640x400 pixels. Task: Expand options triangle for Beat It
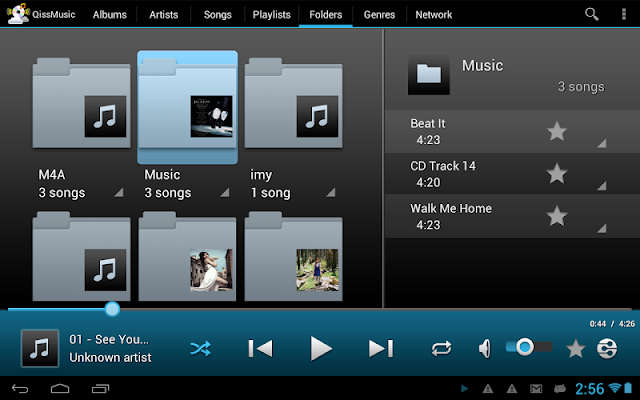(602, 143)
